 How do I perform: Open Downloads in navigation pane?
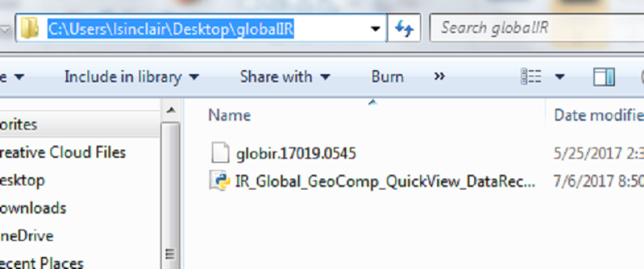(x=33, y=208)
